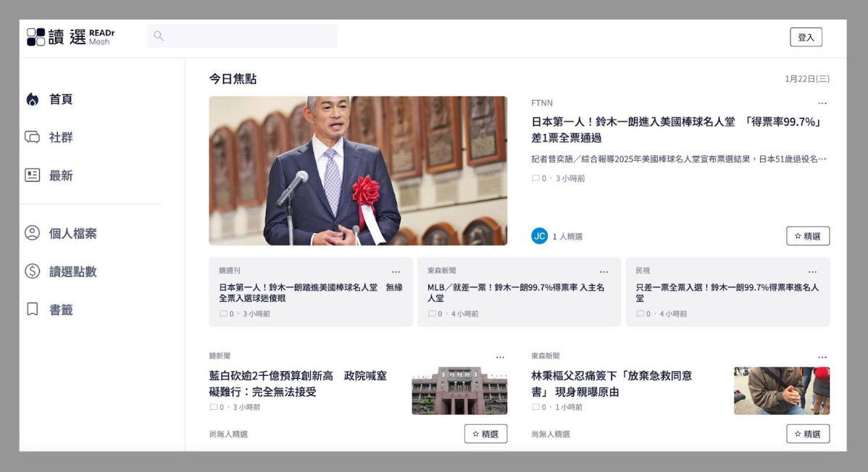Open the 鏡週刊 headline 無緣全票入選球迷傻眼
This screenshot has height=472, width=868.
coord(311,292)
